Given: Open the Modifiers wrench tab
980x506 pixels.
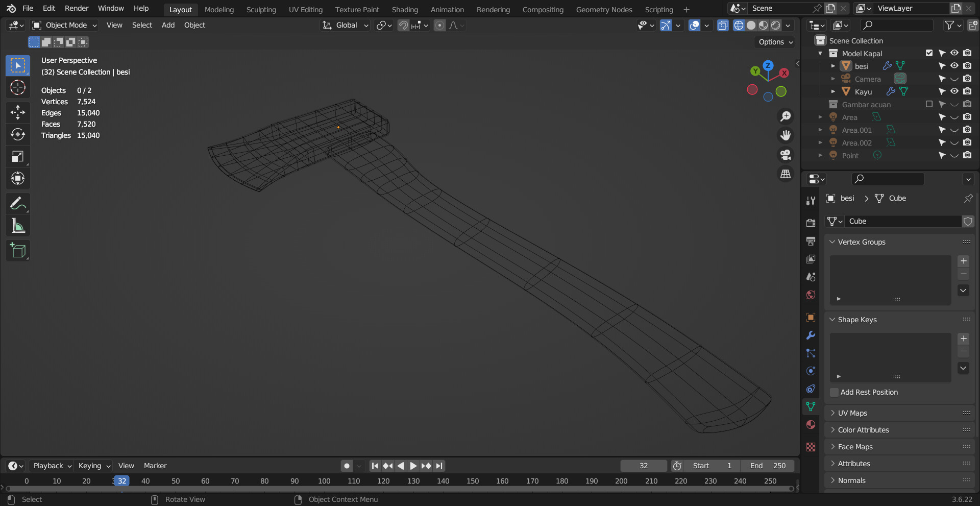Looking at the screenshot, I should tap(811, 335).
